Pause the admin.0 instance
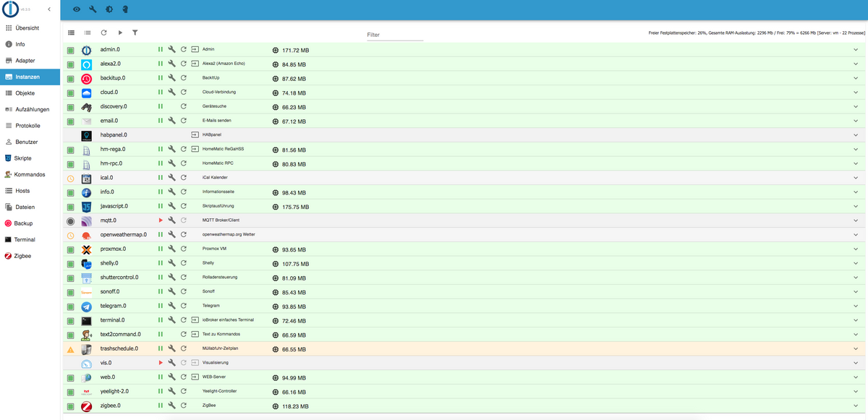This screenshot has height=420, width=868. (x=161, y=49)
